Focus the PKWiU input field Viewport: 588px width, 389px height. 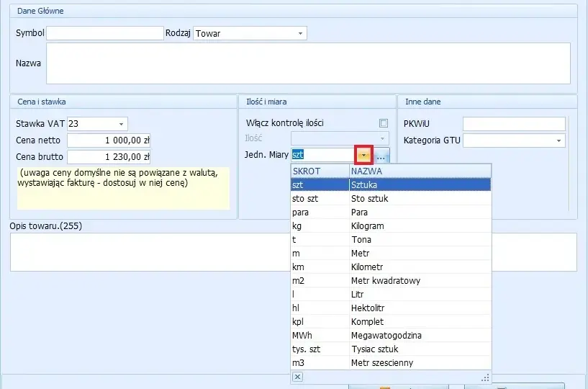tap(514, 123)
